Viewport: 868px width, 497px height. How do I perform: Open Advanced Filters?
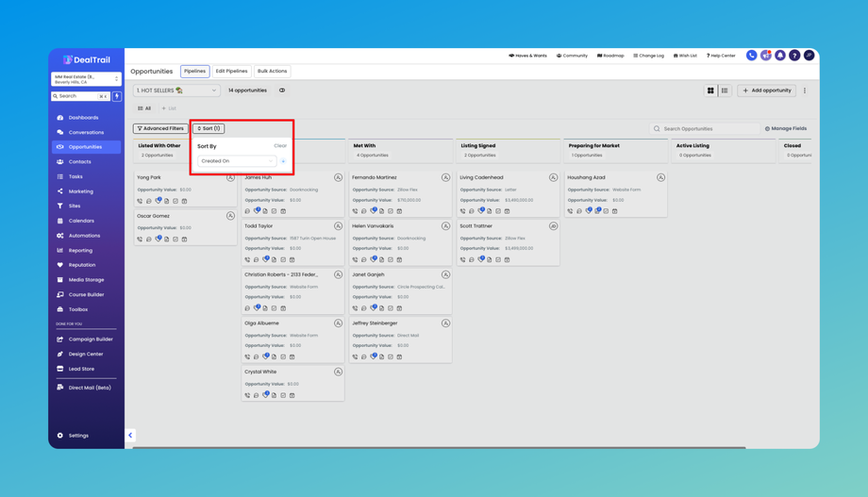click(160, 128)
